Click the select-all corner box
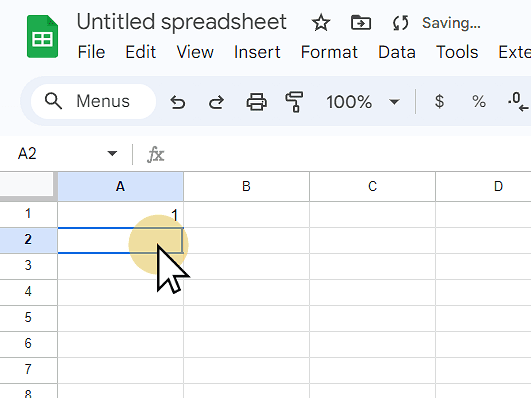 [28, 186]
